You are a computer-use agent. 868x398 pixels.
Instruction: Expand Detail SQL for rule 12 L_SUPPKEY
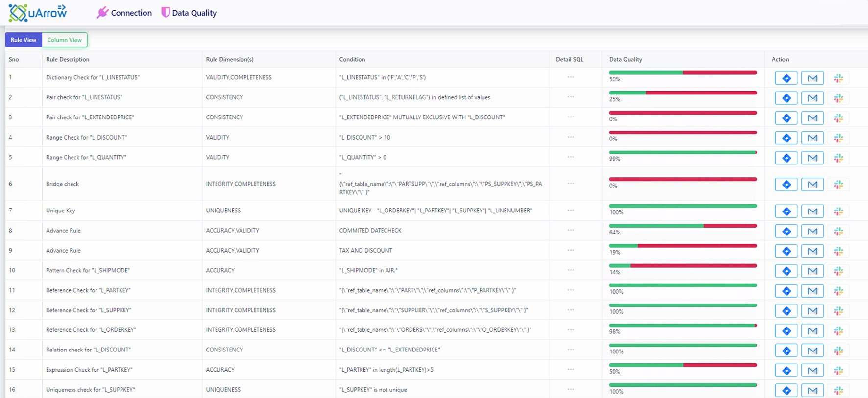coord(571,310)
